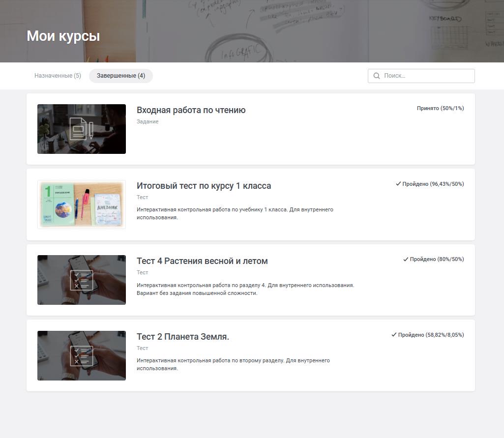Switch to the Назначенные (5) tab
This screenshot has height=438, width=504.
(58, 76)
